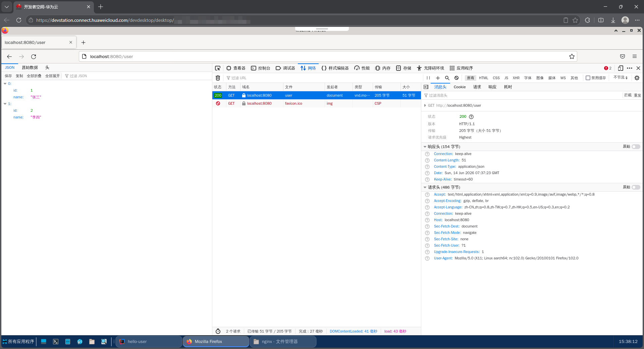The height and width of the screenshot is (349, 644).
Task: Clear network log with the trash icon
Action: tap(218, 78)
